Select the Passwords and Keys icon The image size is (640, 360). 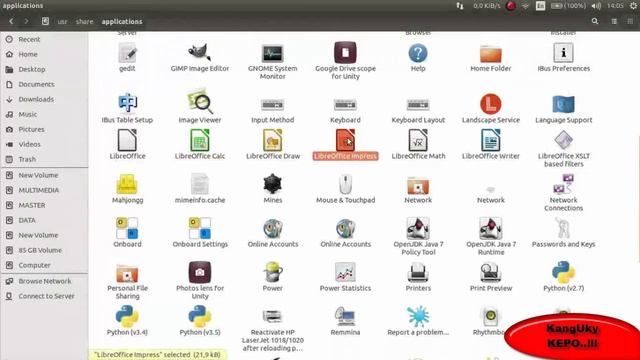pos(563,228)
